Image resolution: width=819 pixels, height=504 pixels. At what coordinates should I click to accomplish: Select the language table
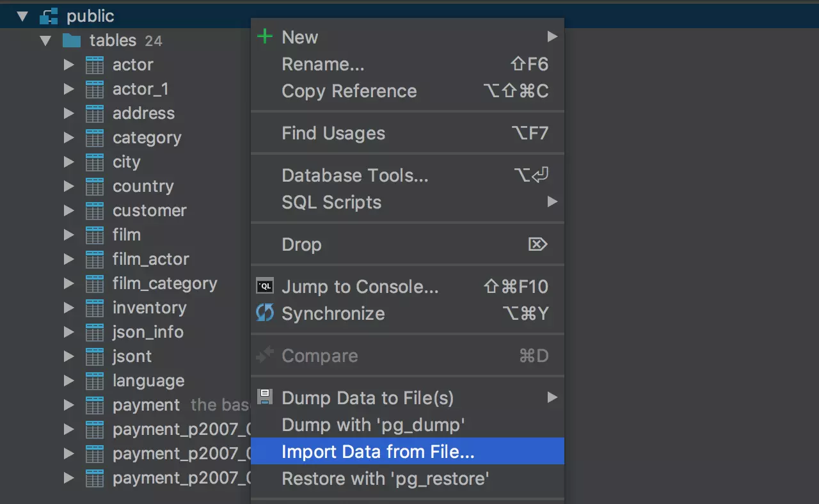coord(148,381)
